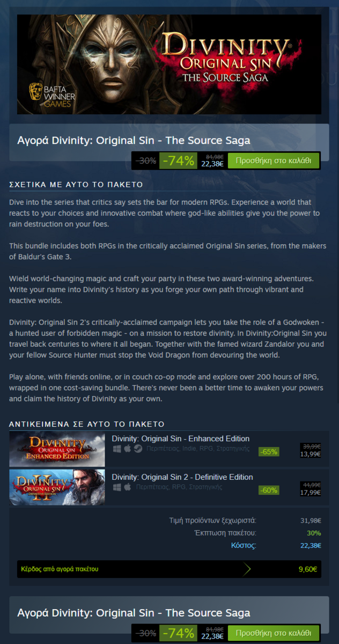
Task: Click the Apple icon for Enhanced Edition
Action: pos(128,449)
